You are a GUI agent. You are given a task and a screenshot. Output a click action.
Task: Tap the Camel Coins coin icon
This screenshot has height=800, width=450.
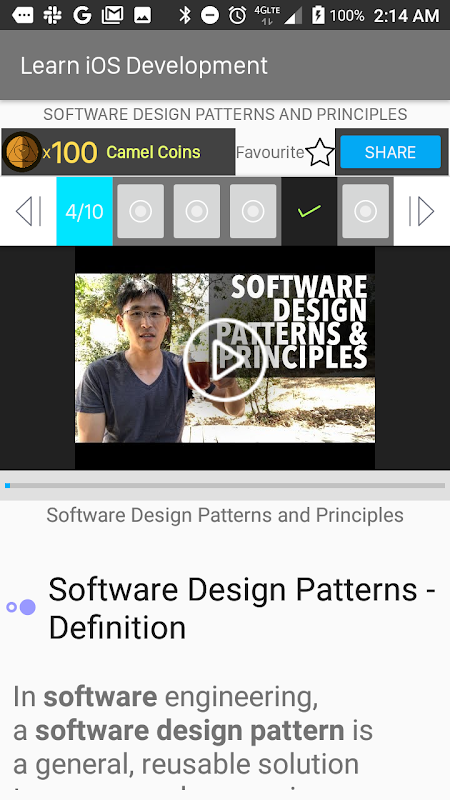[21, 152]
